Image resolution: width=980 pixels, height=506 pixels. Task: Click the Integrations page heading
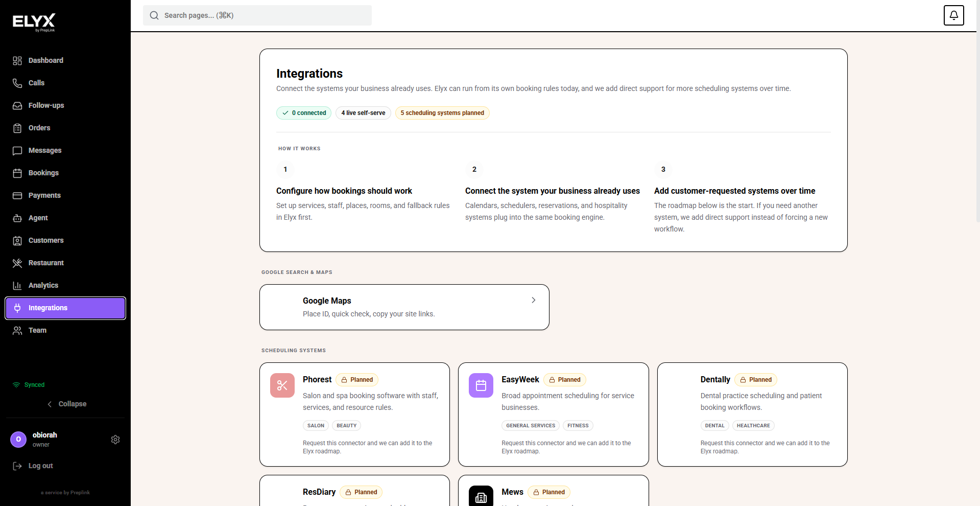pos(309,74)
